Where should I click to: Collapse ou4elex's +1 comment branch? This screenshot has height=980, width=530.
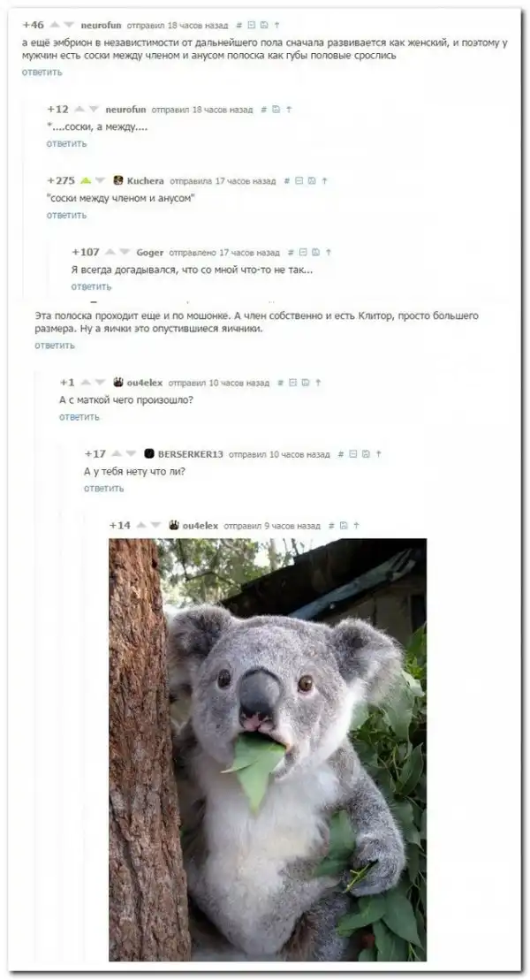point(292,383)
